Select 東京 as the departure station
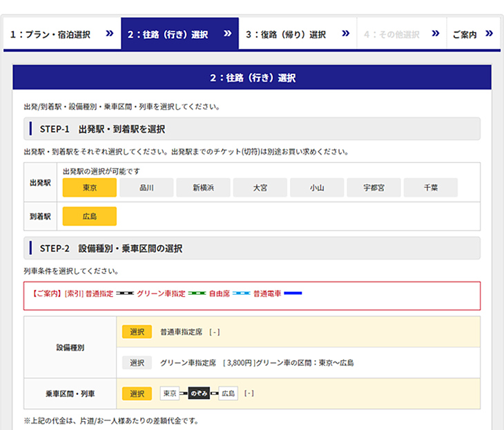Image resolution: width=504 pixels, height=430 pixels. pos(89,188)
